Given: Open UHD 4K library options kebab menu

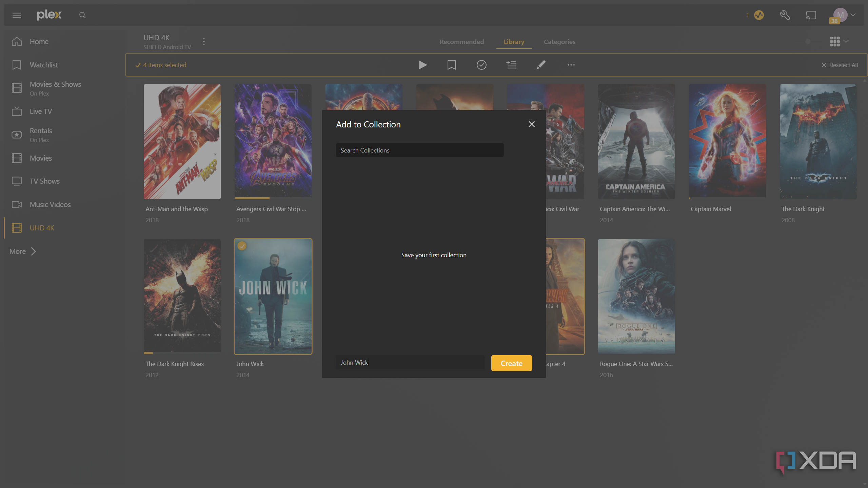Looking at the screenshot, I should pos(204,41).
